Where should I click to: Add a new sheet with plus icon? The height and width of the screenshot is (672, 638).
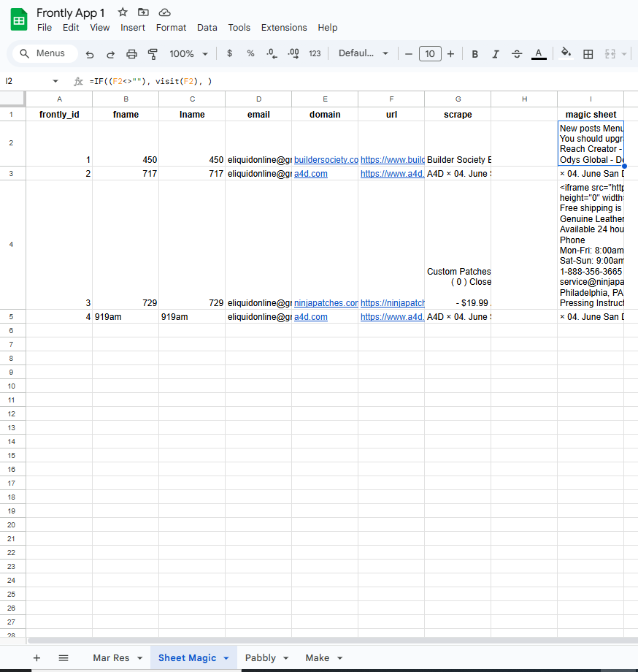pos(36,658)
